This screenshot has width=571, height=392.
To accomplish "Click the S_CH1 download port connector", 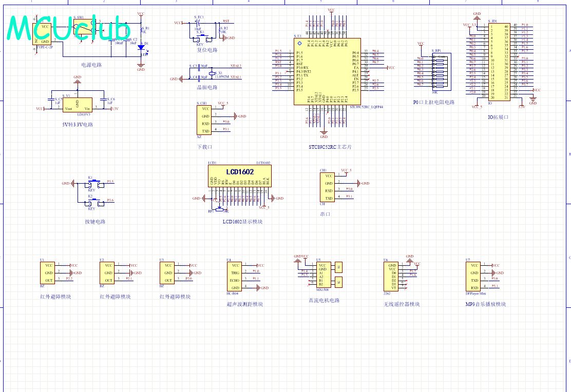I will [x=205, y=120].
